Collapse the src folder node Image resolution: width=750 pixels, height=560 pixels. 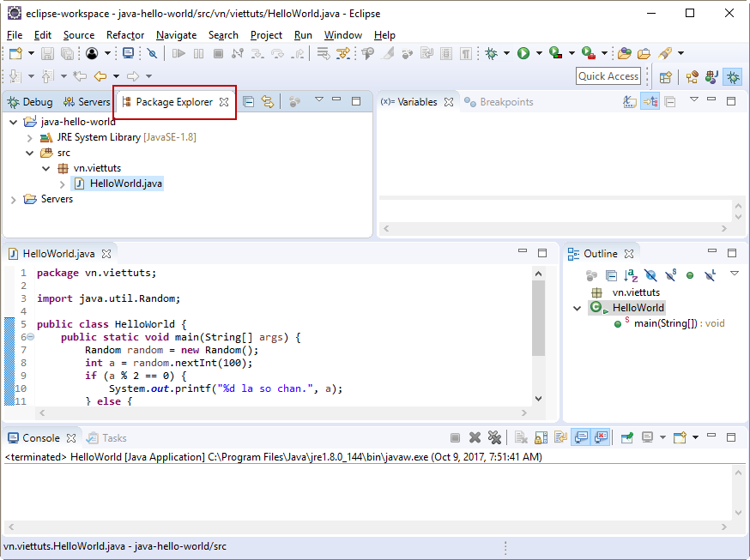[30, 154]
